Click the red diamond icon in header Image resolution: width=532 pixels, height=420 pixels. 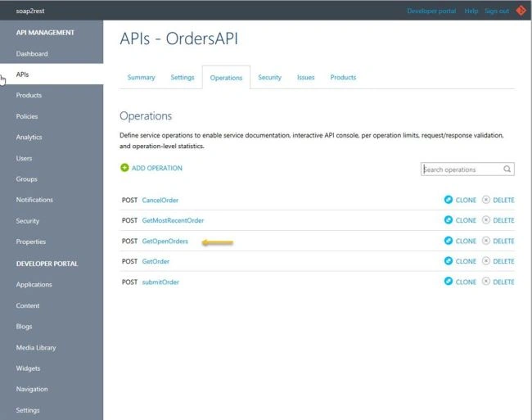pos(521,11)
